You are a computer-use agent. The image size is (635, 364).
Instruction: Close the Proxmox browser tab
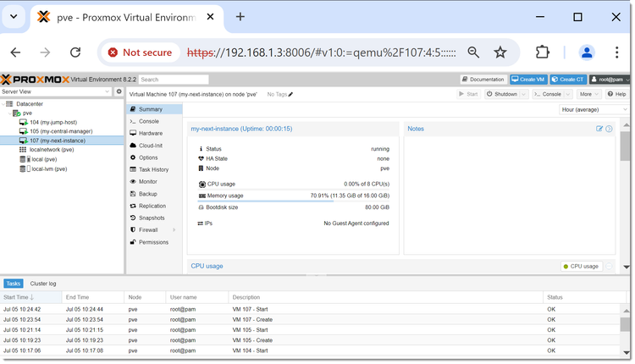point(210,17)
